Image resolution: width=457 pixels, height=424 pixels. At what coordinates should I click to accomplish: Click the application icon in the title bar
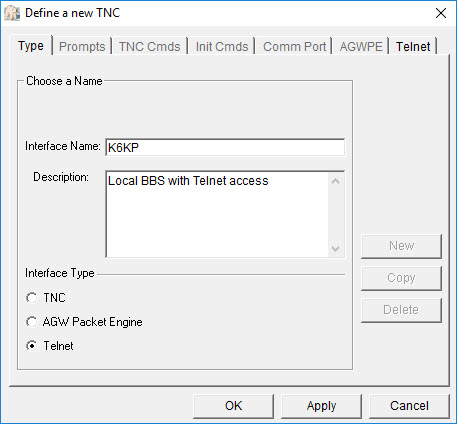click(12, 13)
